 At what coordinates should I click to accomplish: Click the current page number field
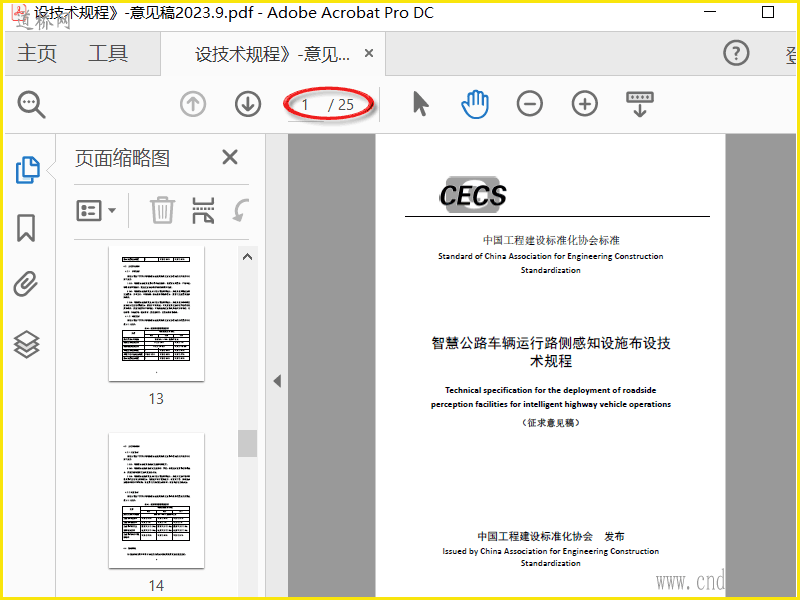[305, 105]
